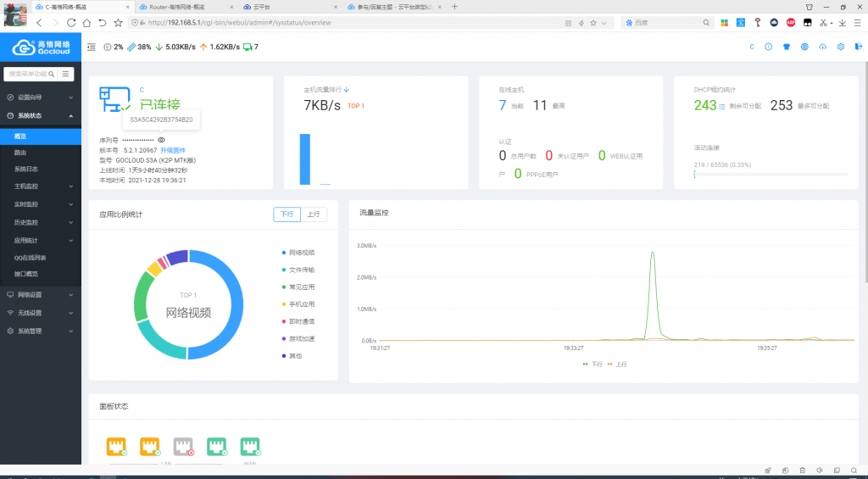Click 升级固件 firmware upgrade link
The height and width of the screenshot is (479, 868).
point(173,151)
